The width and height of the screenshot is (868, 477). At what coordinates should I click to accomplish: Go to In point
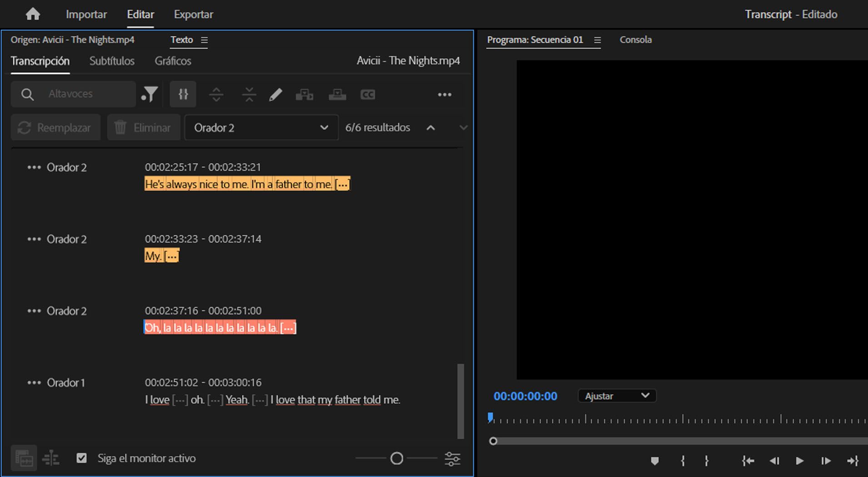748,461
